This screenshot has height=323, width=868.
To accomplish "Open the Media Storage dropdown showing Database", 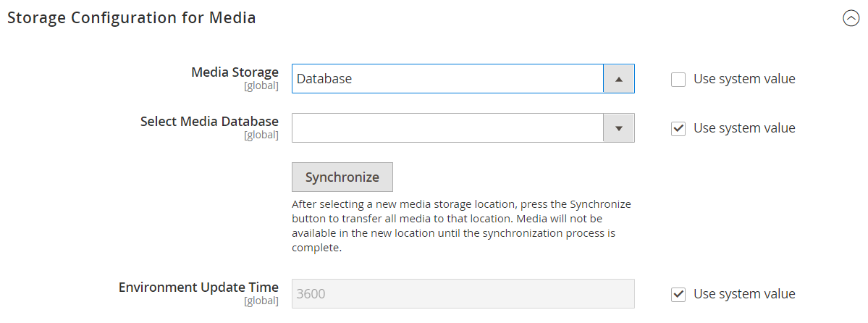I will tap(463, 79).
